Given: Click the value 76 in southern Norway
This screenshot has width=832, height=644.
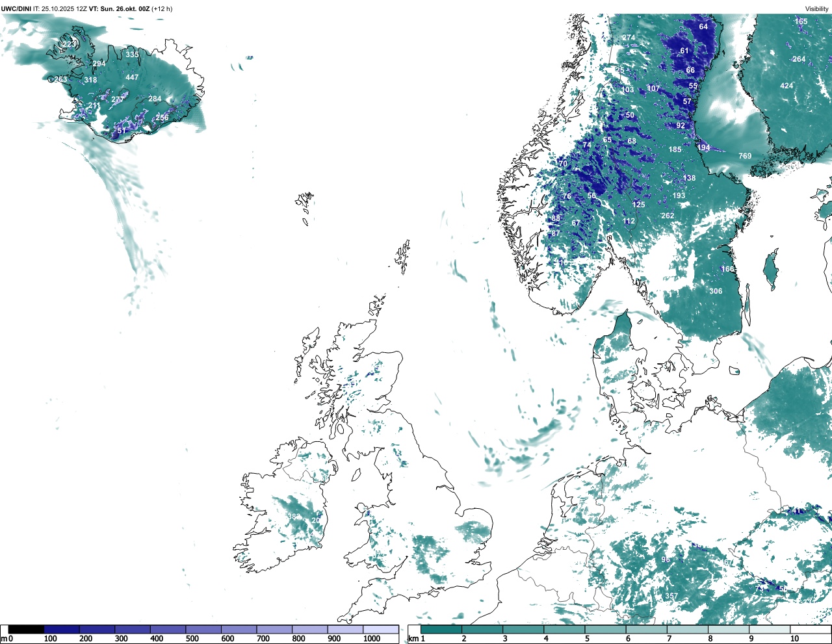Looking at the screenshot, I should click(567, 196).
